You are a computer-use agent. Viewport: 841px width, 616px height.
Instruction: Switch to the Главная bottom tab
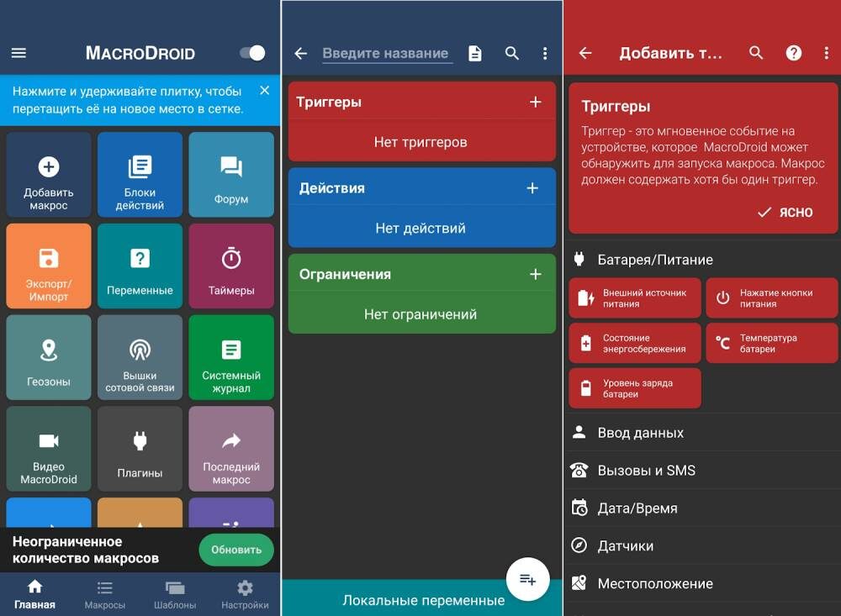point(34,594)
